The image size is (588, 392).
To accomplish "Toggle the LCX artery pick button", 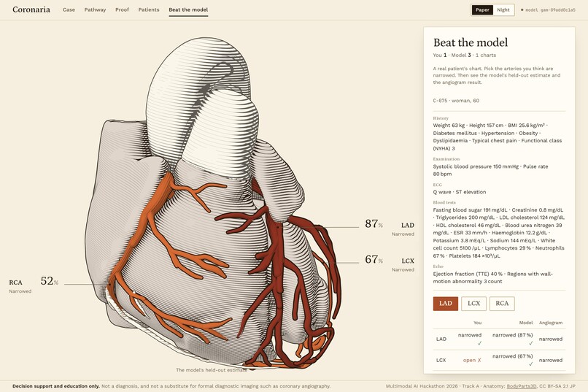I will point(473,304).
